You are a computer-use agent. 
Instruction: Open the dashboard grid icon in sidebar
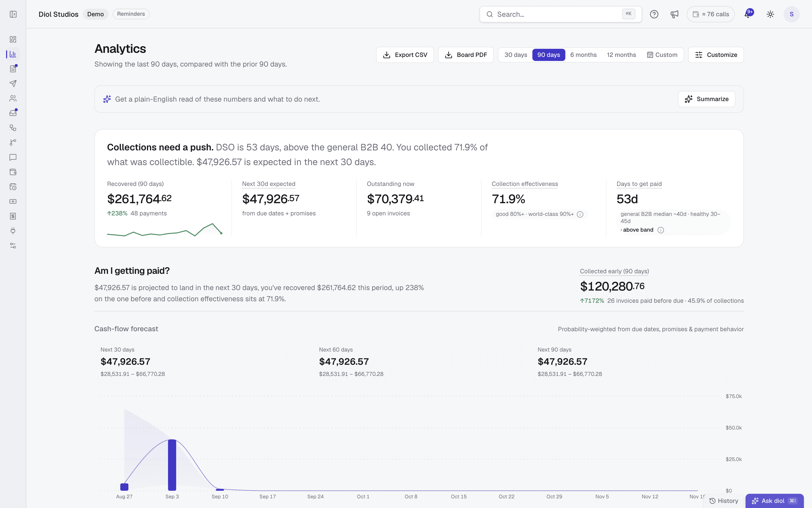tap(13, 39)
